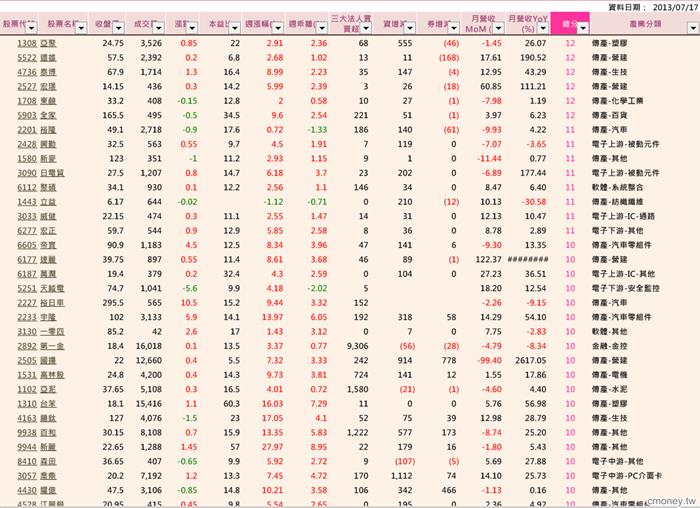Open stock code link 2201
This screenshot has width=700, height=508.
point(27,130)
